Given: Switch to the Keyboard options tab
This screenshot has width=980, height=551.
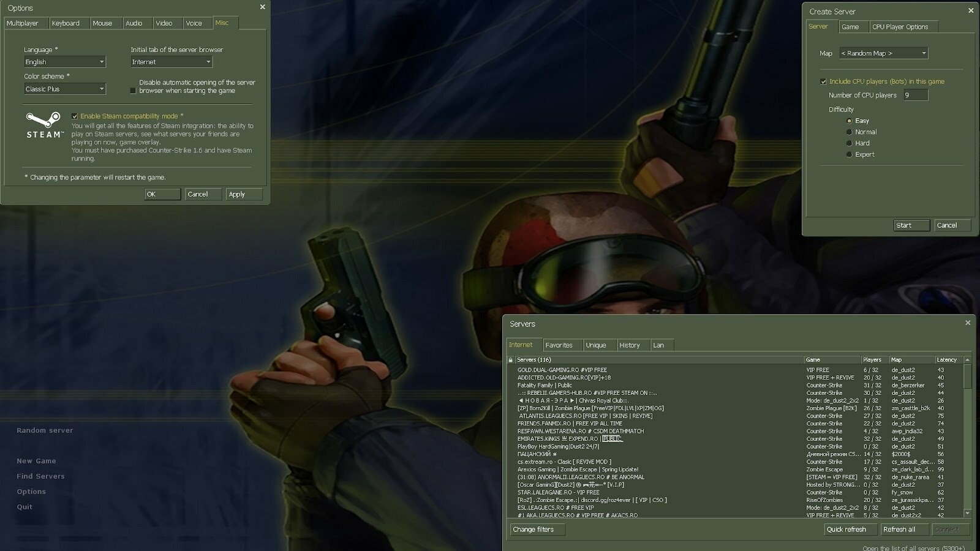Looking at the screenshot, I should (66, 23).
